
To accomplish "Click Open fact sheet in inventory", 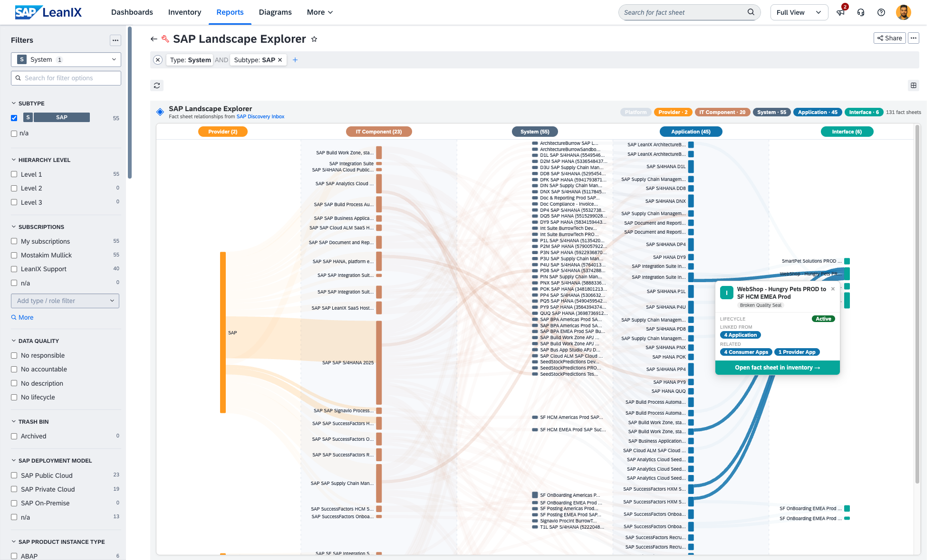I will pos(778,368).
